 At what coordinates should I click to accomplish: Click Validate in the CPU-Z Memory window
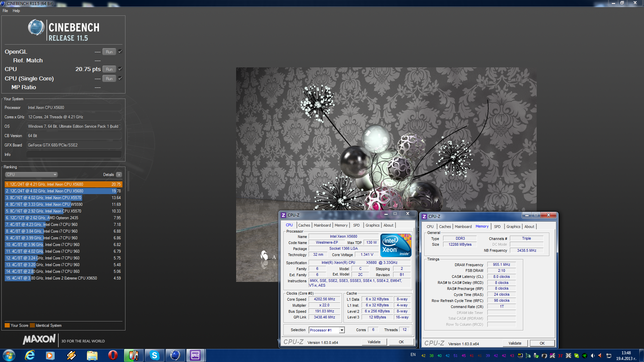coord(515,343)
